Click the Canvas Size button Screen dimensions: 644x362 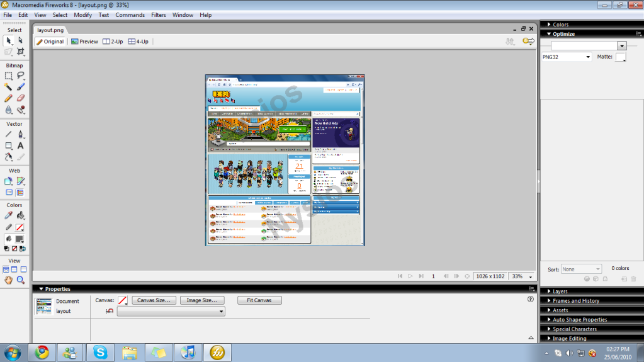(x=154, y=300)
